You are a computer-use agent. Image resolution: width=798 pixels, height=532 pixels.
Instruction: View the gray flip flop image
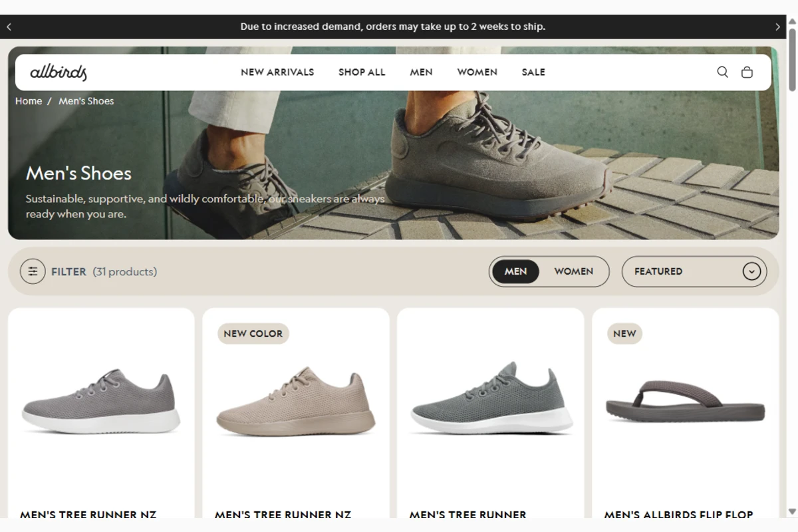[x=685, y=401]
